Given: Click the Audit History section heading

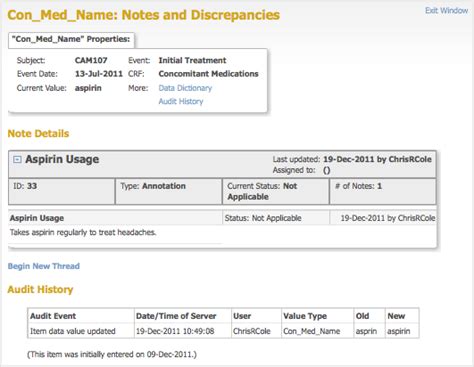Looking at the screenshot, I should (x=40, y=289).
